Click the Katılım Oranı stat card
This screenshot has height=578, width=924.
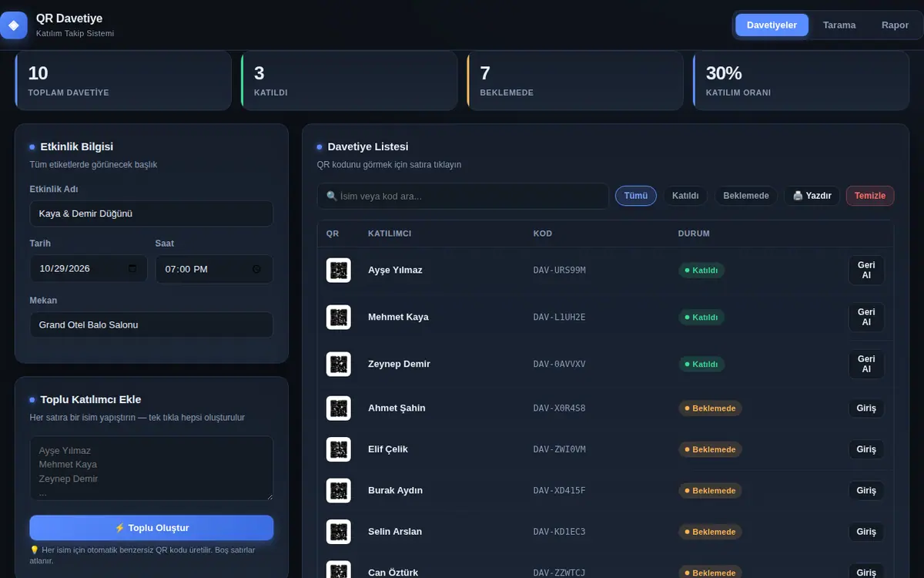(x=801, y=81)
